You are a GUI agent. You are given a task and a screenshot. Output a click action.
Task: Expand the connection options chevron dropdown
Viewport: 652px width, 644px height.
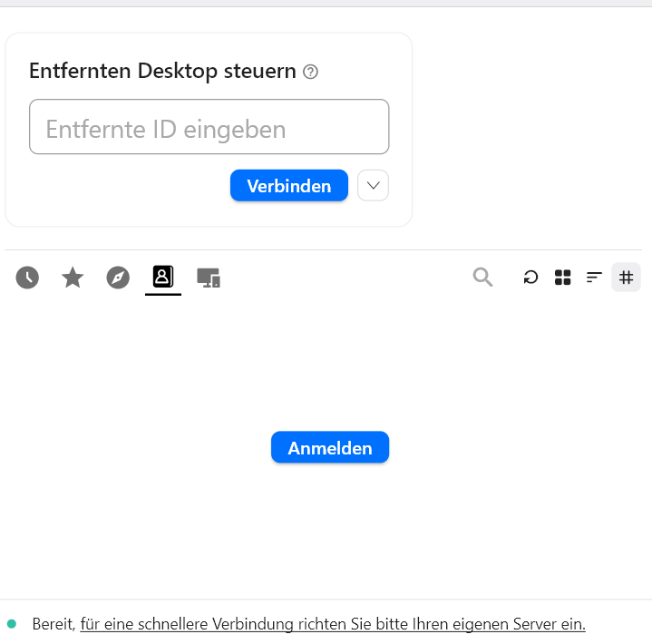click(x=373, y=186)
